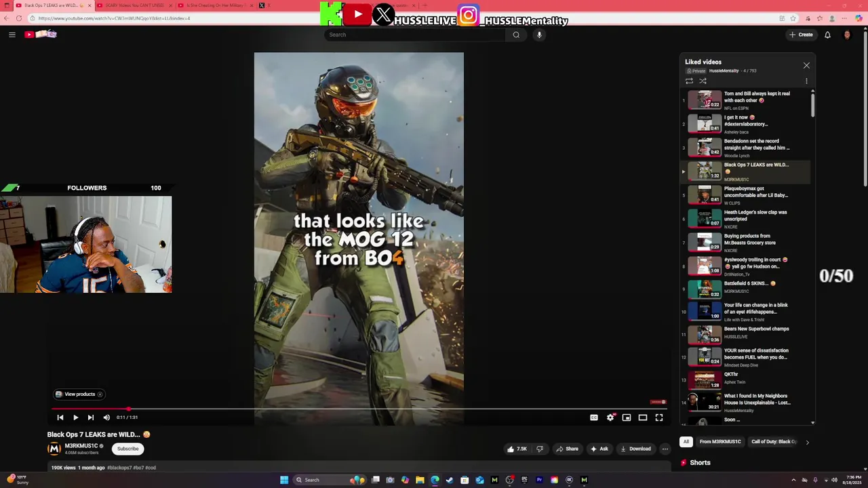
Task: Share the Black Ops 7 video
Action: 568,449
